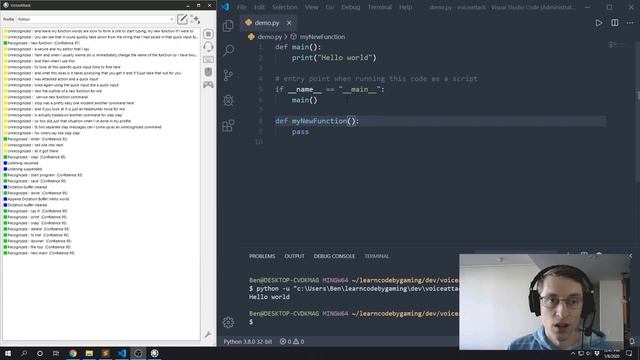Click the Sublime Text taskbar icon

105,353
